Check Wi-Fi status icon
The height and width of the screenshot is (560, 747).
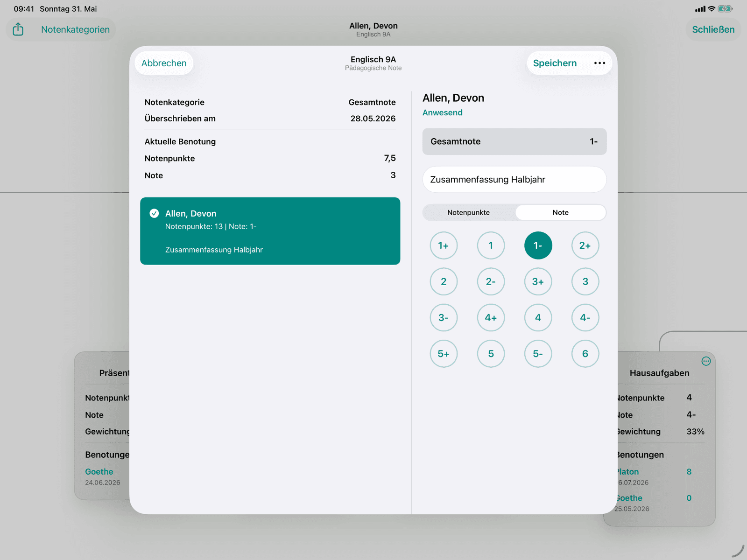tap(712, 9)
